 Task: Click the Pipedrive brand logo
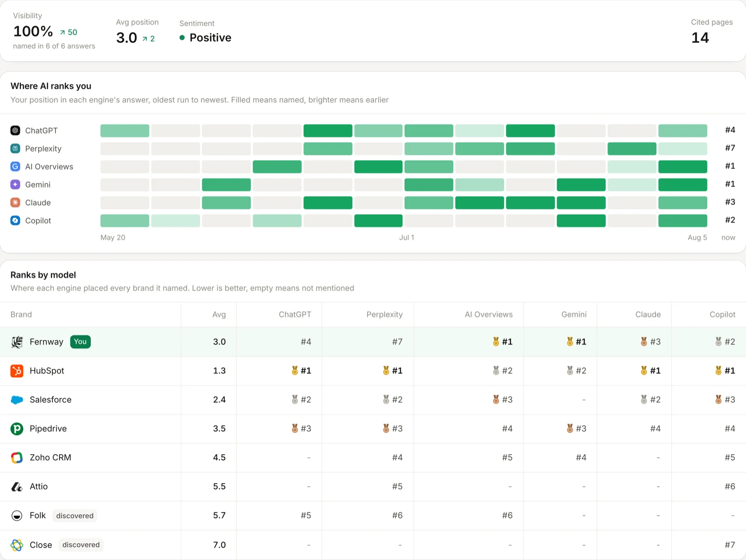coord(17,429)
